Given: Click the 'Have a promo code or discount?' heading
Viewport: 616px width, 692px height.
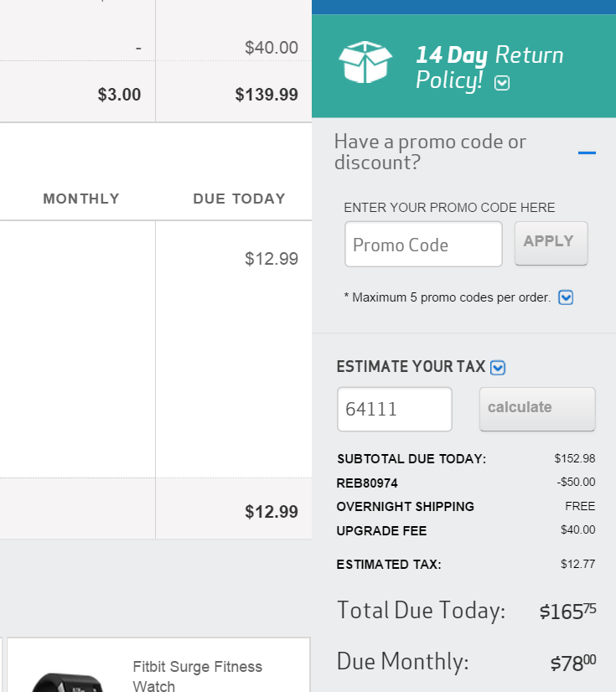Looking at the screenshot, I should click(x=430, y=152).
